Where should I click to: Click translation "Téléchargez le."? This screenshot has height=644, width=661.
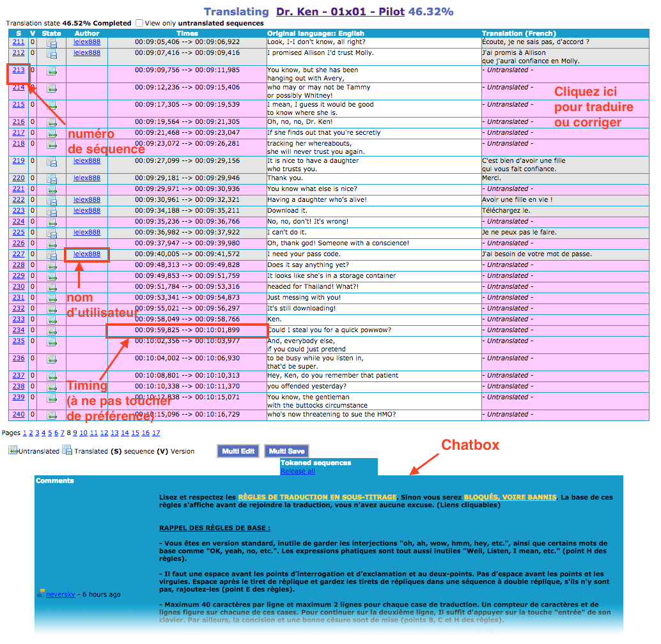pos(506,211)
